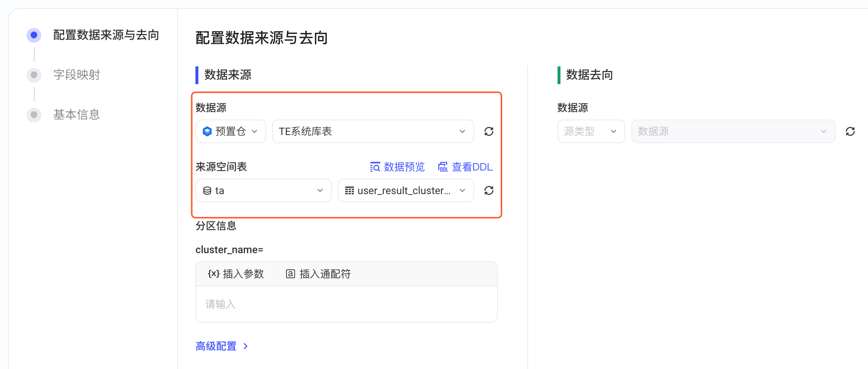Click the 数据源 label under 数据来源
Viewport: 868px width, 369px height.
211,108
